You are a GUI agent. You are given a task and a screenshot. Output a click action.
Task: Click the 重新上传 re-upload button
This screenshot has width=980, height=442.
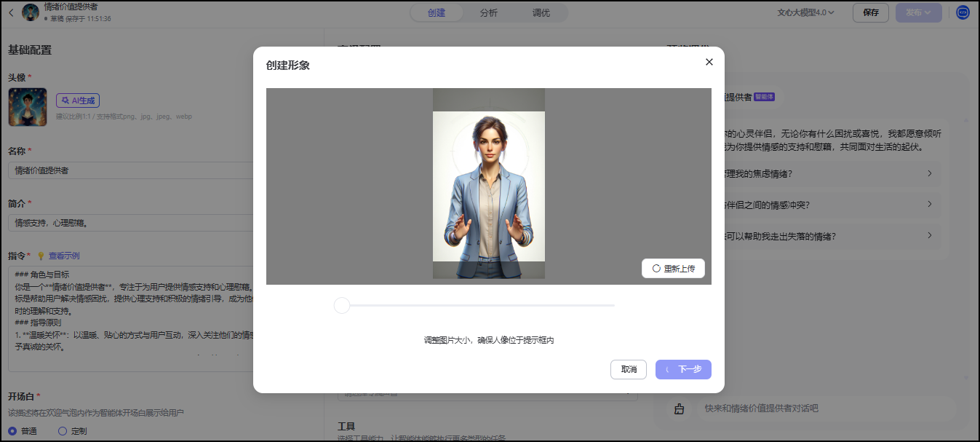pos(673,269)
